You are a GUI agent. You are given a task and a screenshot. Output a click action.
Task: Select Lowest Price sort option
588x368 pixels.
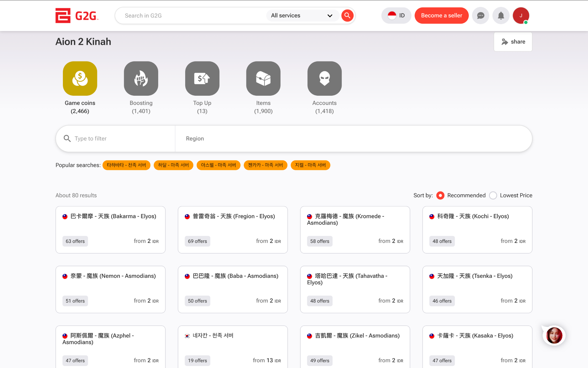(511, 195)
